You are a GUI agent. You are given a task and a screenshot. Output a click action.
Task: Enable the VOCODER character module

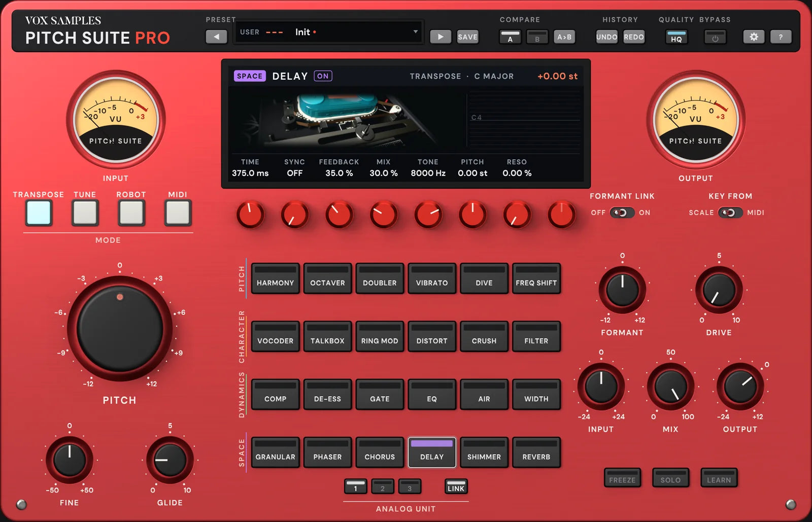(275, 336)
